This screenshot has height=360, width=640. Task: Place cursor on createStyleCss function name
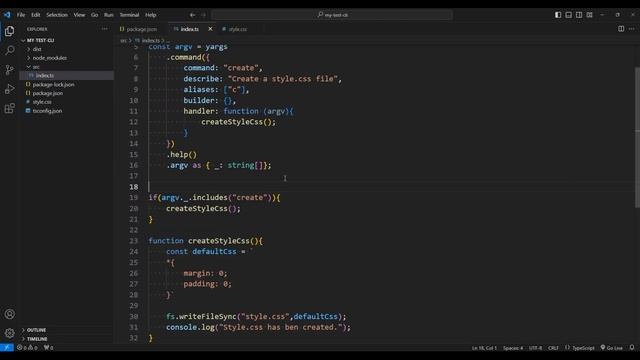[219, 241]
